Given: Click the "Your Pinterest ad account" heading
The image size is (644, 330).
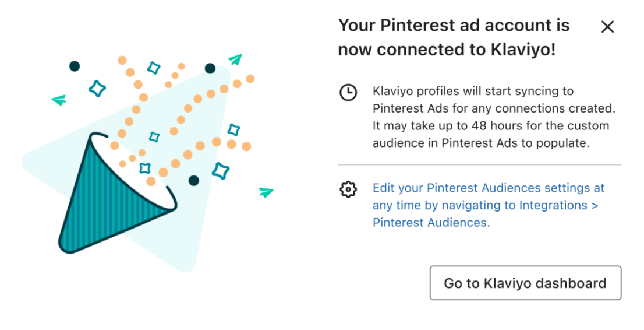Looking at the screenshot, I should (x=454, y=26).
